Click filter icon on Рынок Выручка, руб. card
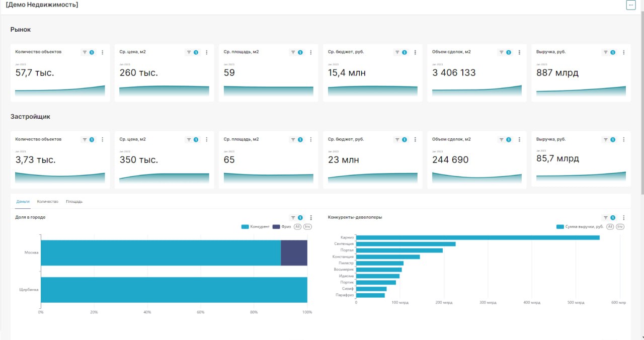This screenshot has width=644, height=340. 606,52
